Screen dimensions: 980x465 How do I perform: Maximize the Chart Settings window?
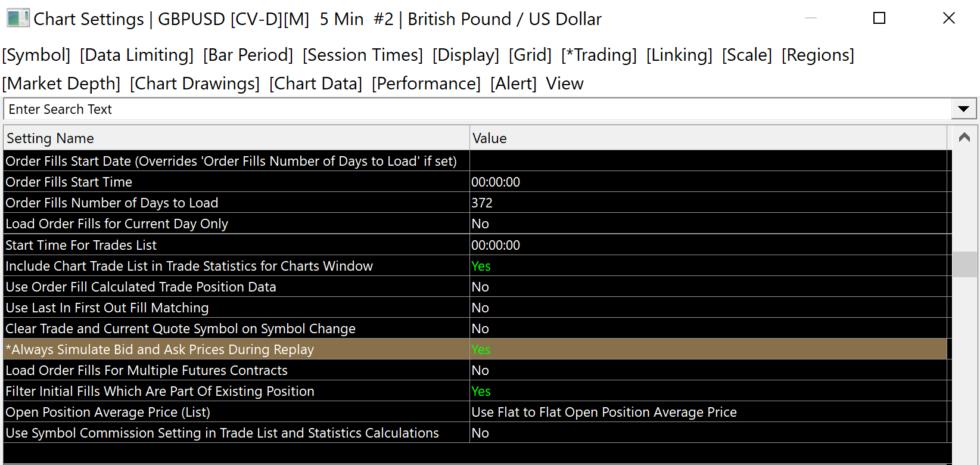tap(879, 18)
